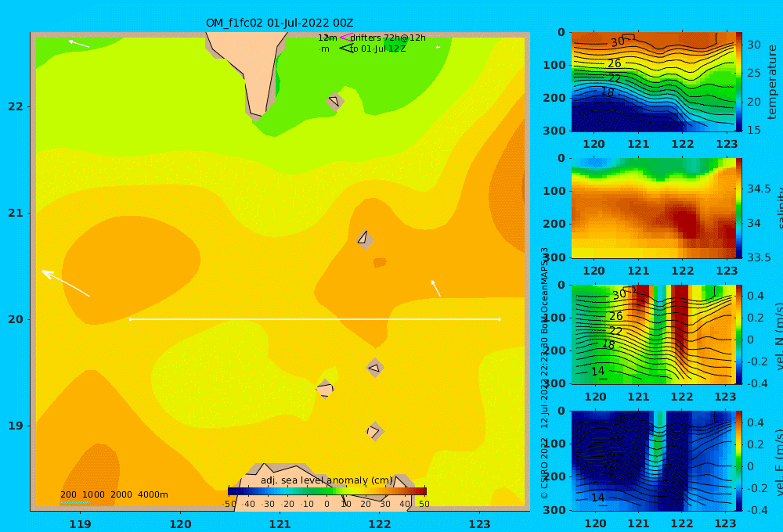
Task: Click the 'vel. E (m/s)' axis label
Action: pos(779,462)
